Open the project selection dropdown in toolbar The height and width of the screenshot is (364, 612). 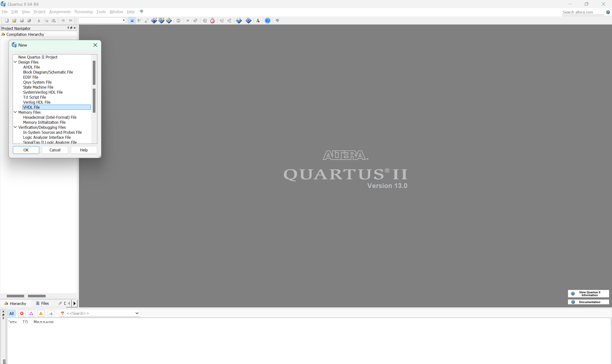(x=124, y=20)
